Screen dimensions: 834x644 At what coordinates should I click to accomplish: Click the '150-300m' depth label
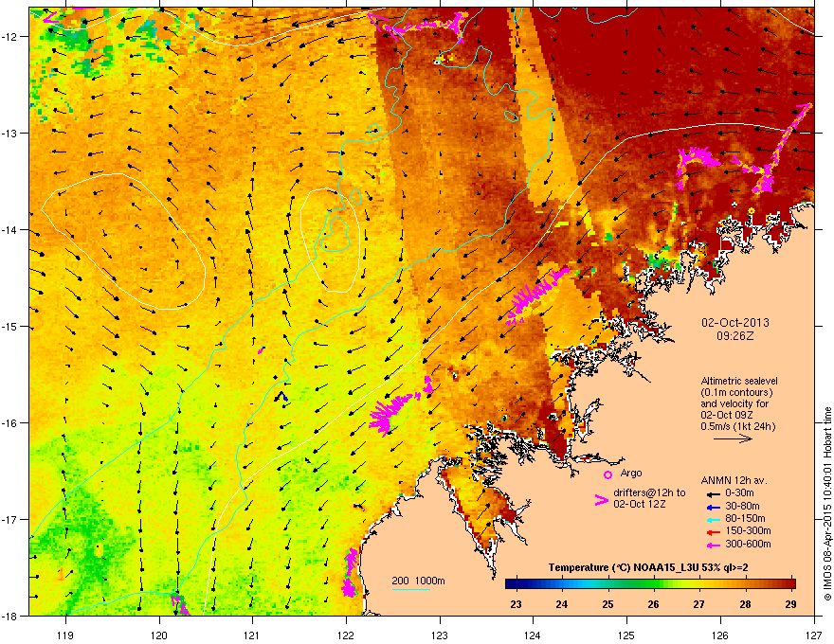748,530
